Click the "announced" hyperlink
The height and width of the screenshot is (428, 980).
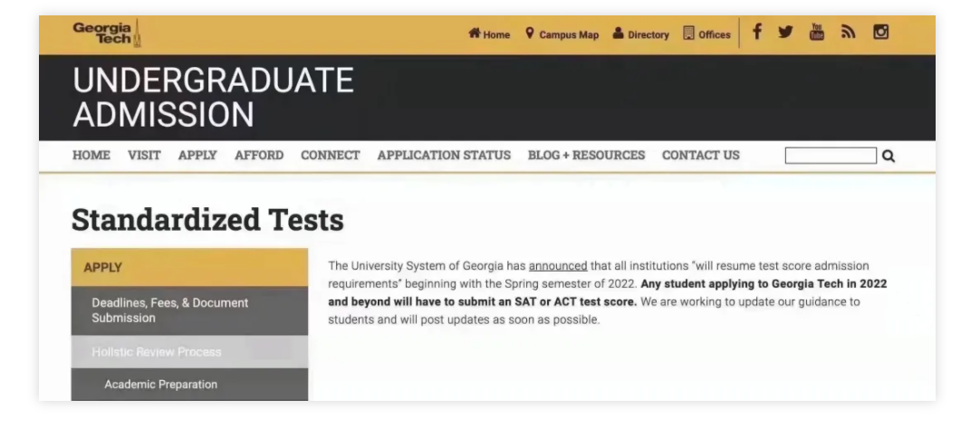point(558,266)
